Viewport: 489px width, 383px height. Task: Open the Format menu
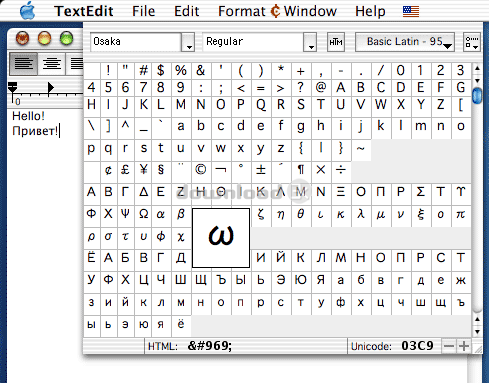tap(241, 11)
